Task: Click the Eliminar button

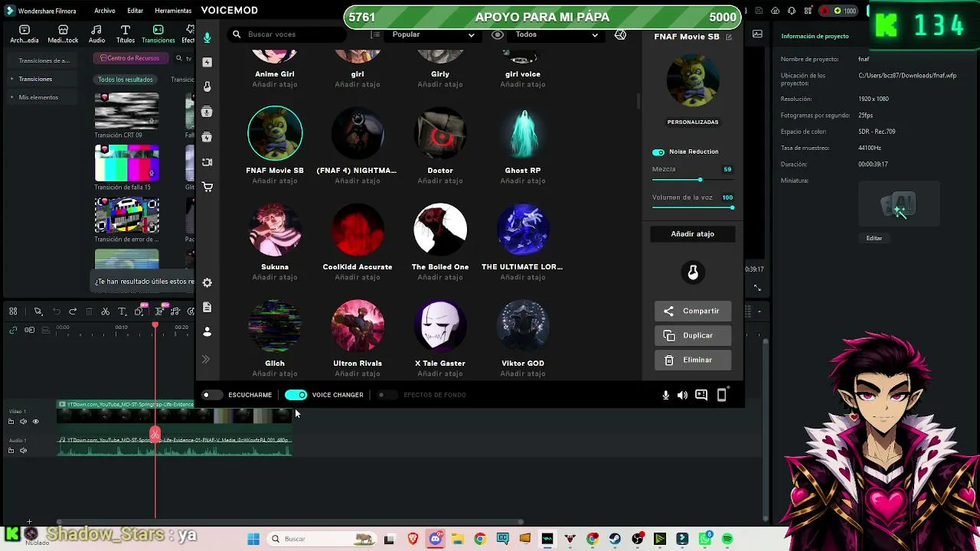Action: click(x=693, y=360)
